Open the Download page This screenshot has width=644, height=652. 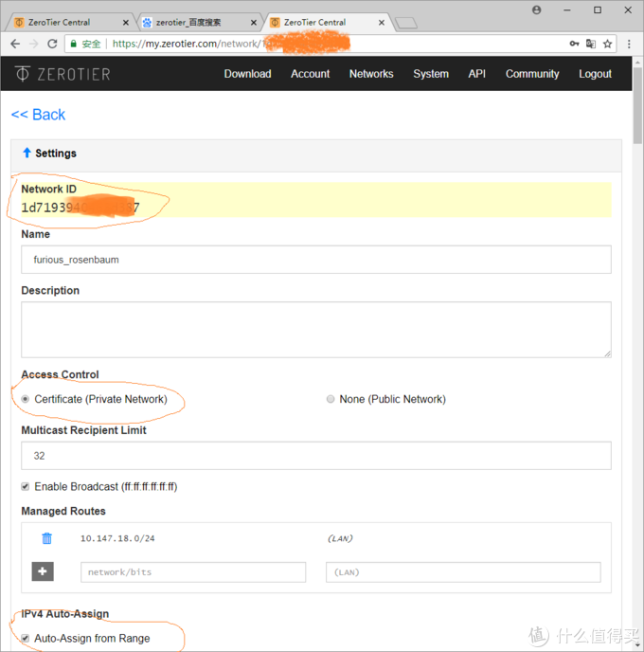[247, 74]
